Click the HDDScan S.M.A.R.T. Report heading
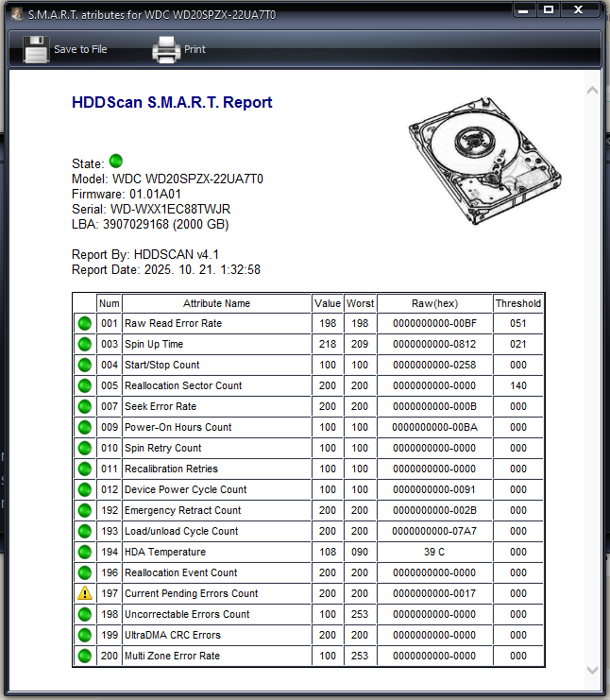Screen dimensions: 610x700 tap(172, 102)
